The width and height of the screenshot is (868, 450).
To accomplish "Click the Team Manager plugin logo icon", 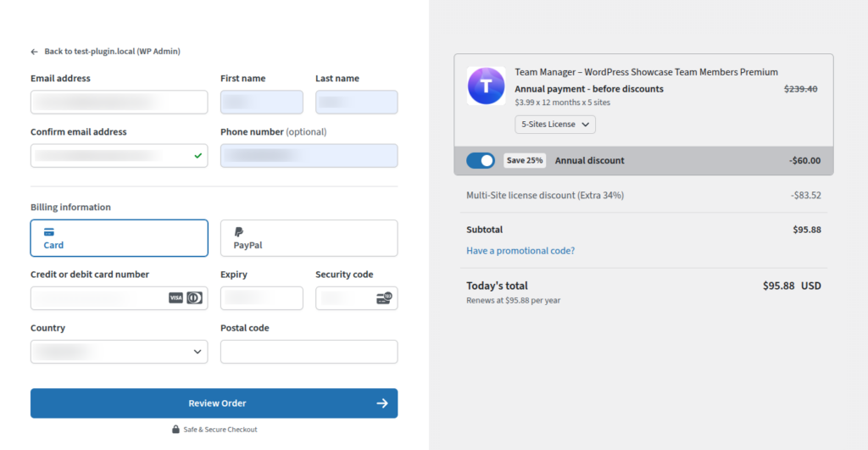I will tap(486, 86).
